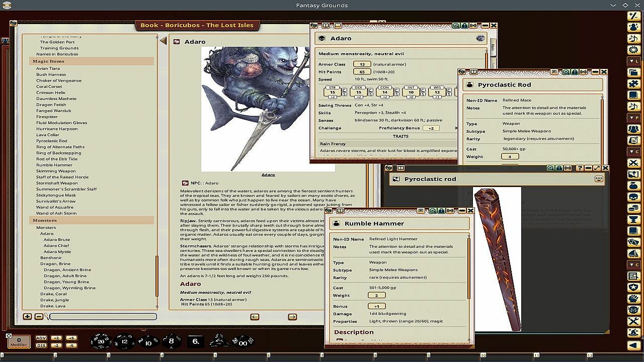Toggle the lock on Pyroclastic rod image window
This screenshot has height=362, width=644.
pyautogui.click(x=559, y=168)
